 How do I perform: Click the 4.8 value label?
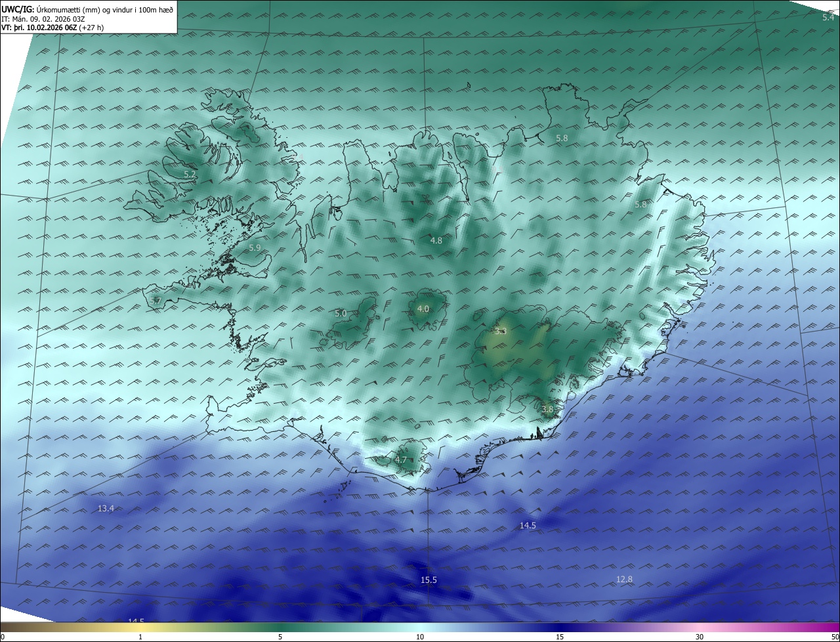436,241
